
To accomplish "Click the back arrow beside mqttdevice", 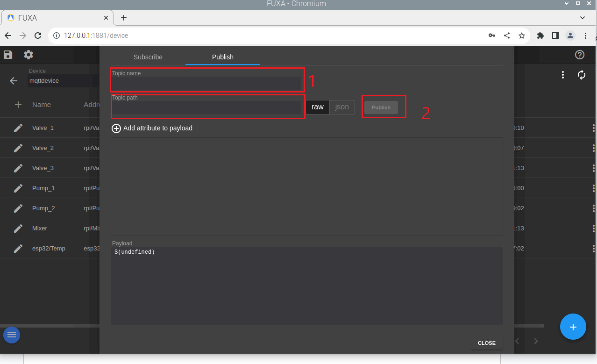I will pos(14,81).
